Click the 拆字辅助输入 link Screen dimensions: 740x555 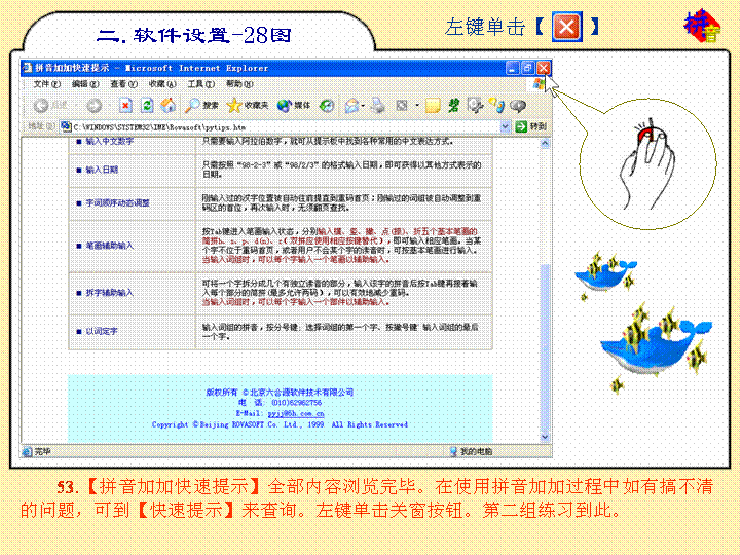coord(109,293)
